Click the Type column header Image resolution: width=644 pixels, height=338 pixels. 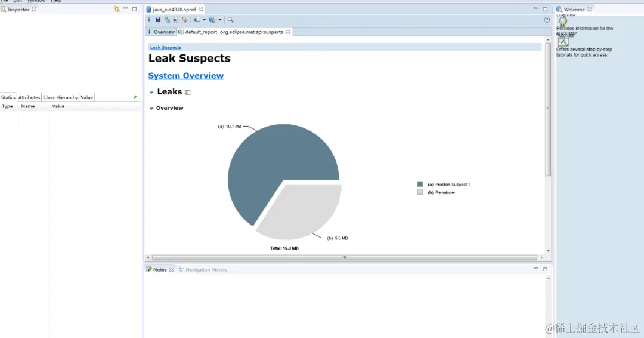[7, 106]
